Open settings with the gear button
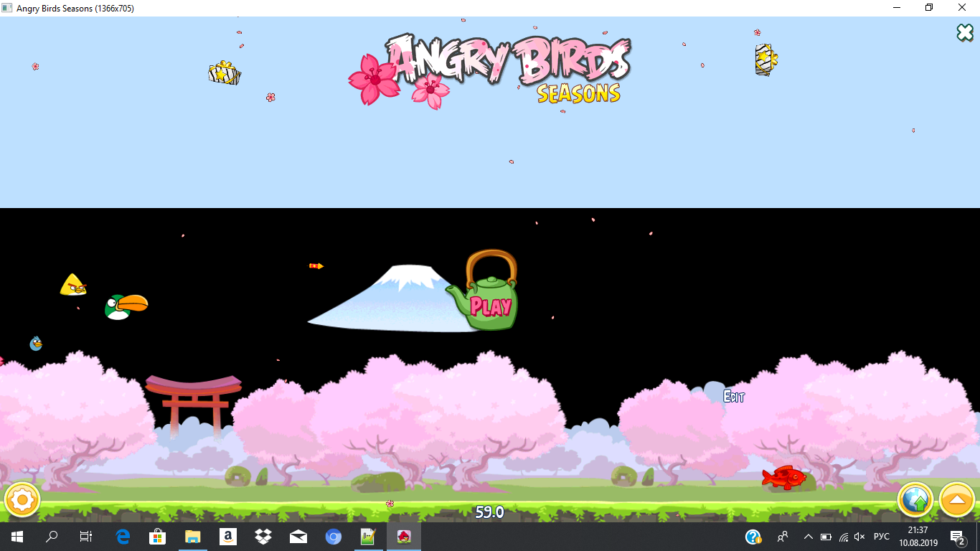 (x=22, y=500)
